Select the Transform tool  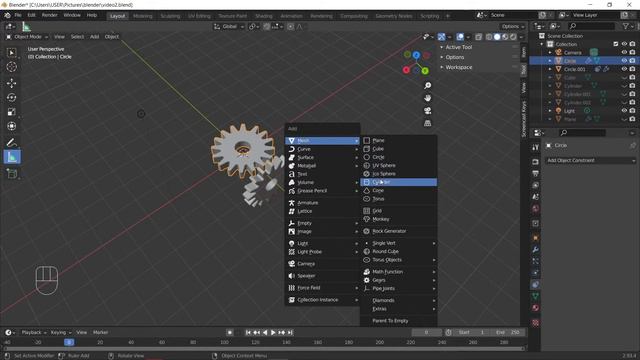pos(11,126)
